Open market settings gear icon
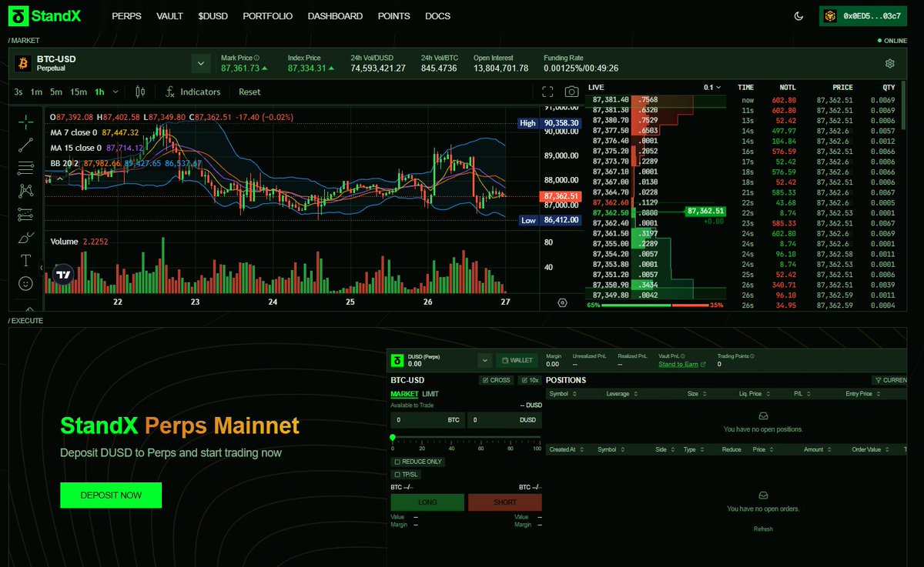 pos(890,63)
